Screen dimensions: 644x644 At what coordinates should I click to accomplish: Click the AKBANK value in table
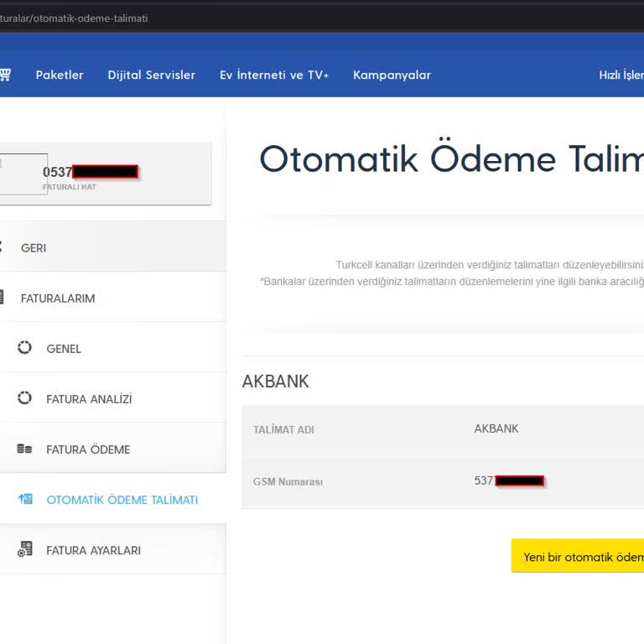click(496, 428)
